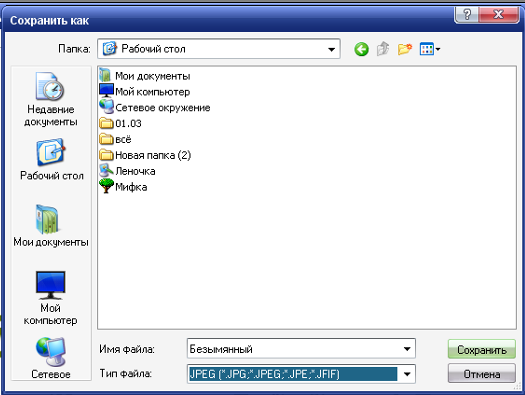Select the всё folder icon
The width and height of the screenshot is (525, 395).
click(106, 139)
